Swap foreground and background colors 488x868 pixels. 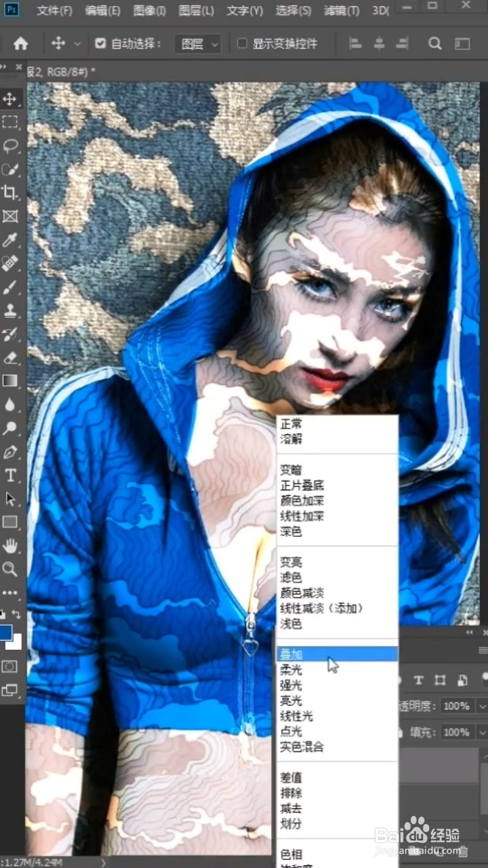point(16,614)
